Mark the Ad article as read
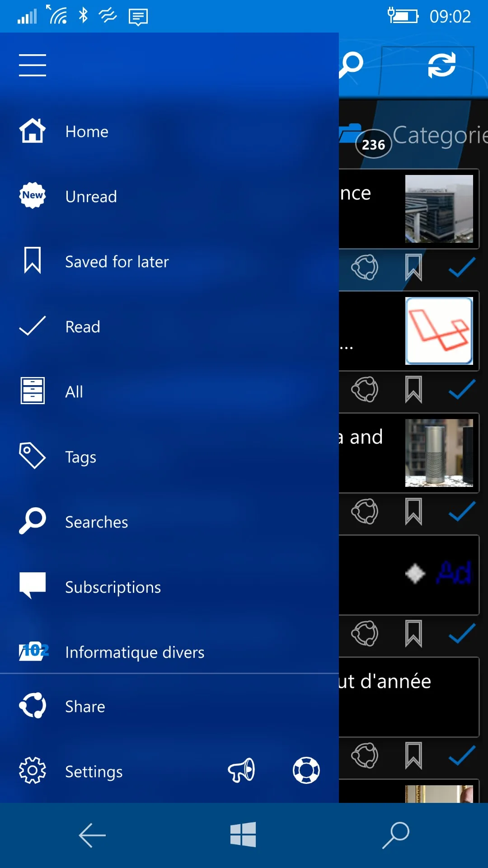Viewport: 488px width, 868px height. 462,633
